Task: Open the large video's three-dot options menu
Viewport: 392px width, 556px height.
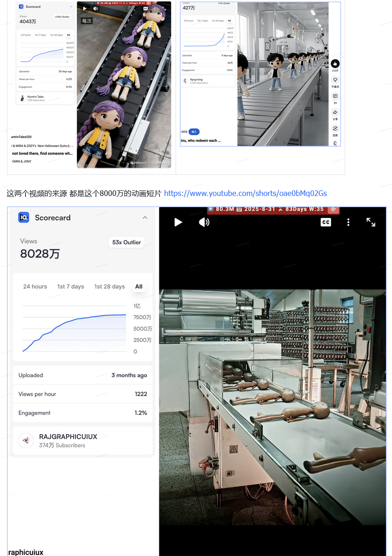Action: (x=348, y=222)
